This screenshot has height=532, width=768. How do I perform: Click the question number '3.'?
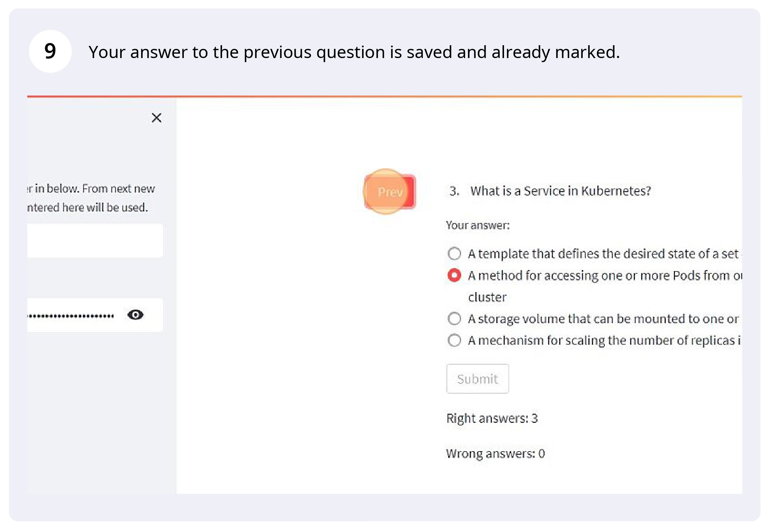coord(454,191)
